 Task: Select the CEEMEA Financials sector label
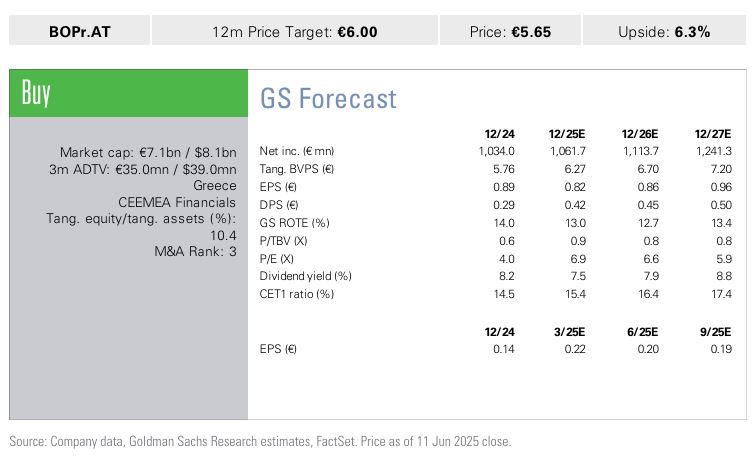177,201
